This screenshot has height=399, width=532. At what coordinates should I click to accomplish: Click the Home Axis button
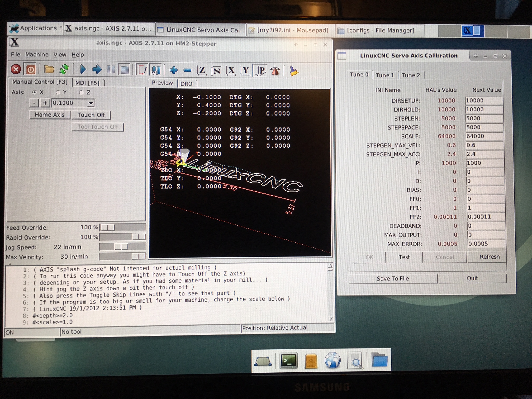click(50, 115)
